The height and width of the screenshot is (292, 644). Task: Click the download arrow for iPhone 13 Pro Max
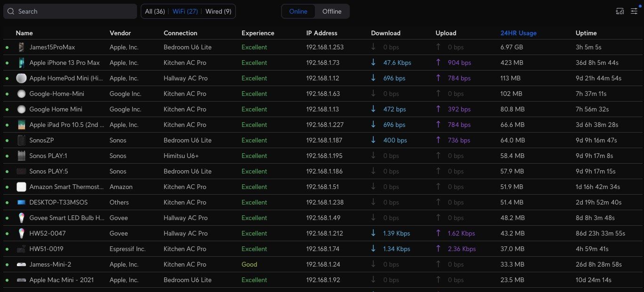pyautogui.click(x=373, y=63)
